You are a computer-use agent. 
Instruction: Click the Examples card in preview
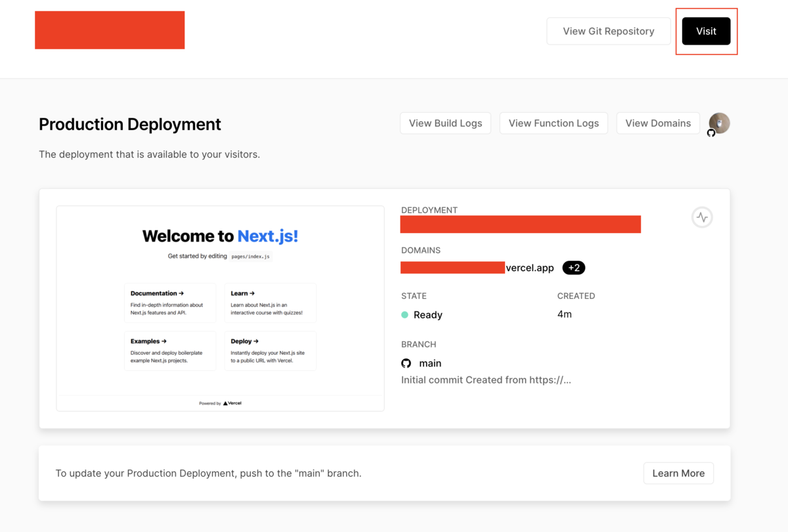(x=170, y=351)
